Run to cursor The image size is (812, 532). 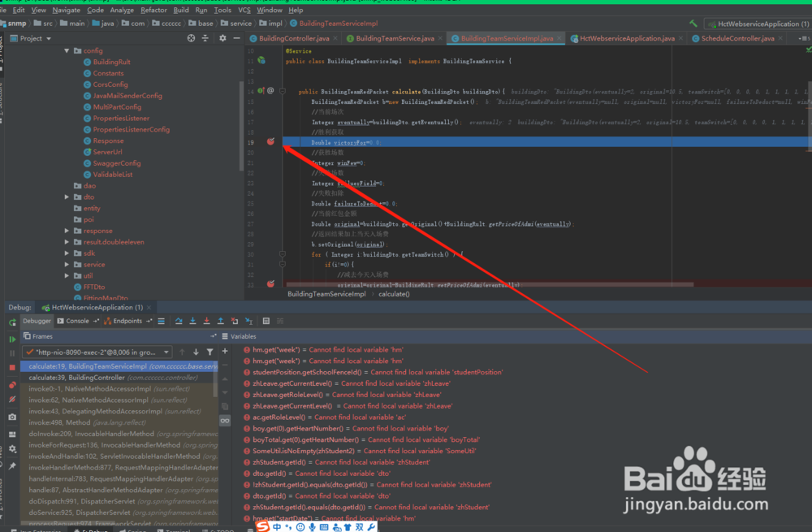pyautogui.click(x=248, y=321)
